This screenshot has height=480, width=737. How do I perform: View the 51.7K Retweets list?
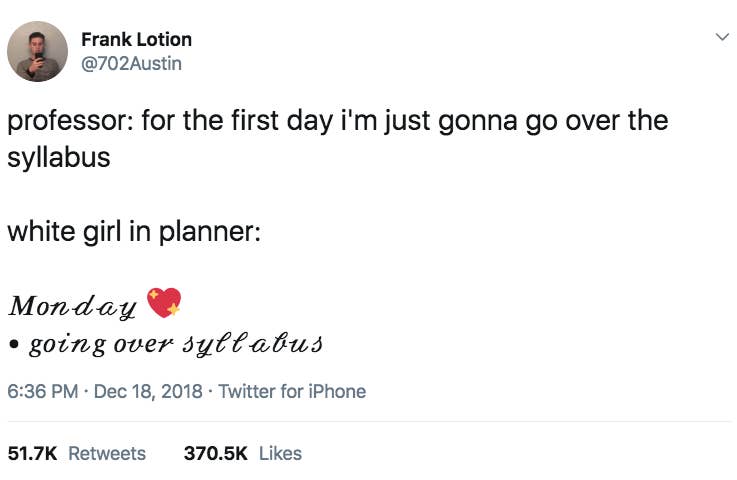click(x=76, y=453)
